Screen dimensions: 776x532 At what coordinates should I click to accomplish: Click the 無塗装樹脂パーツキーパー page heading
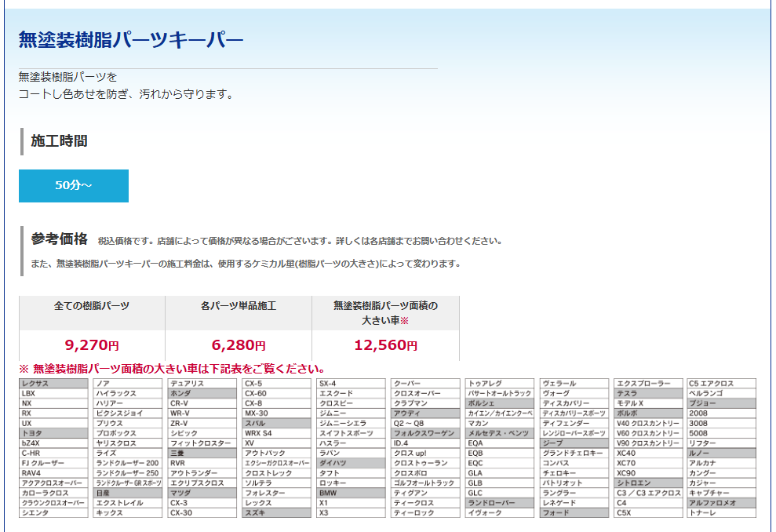click(130, 39)
